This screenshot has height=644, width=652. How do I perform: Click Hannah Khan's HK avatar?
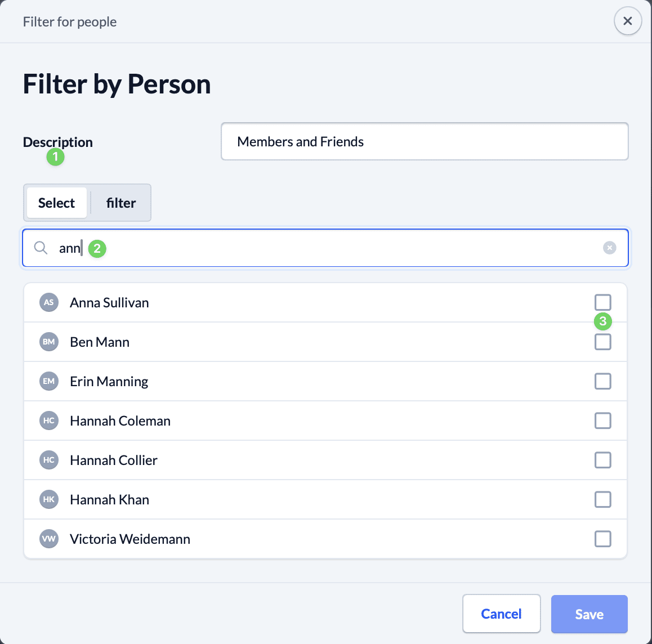tap(49, 499)
